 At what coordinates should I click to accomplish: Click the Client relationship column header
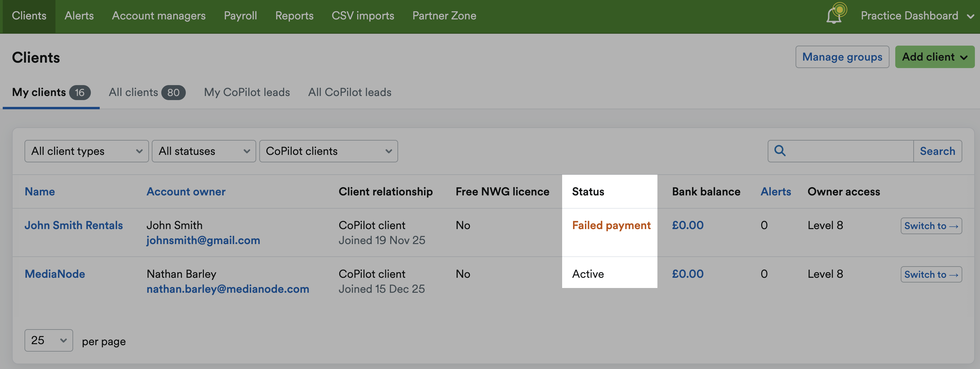(386, 191)
